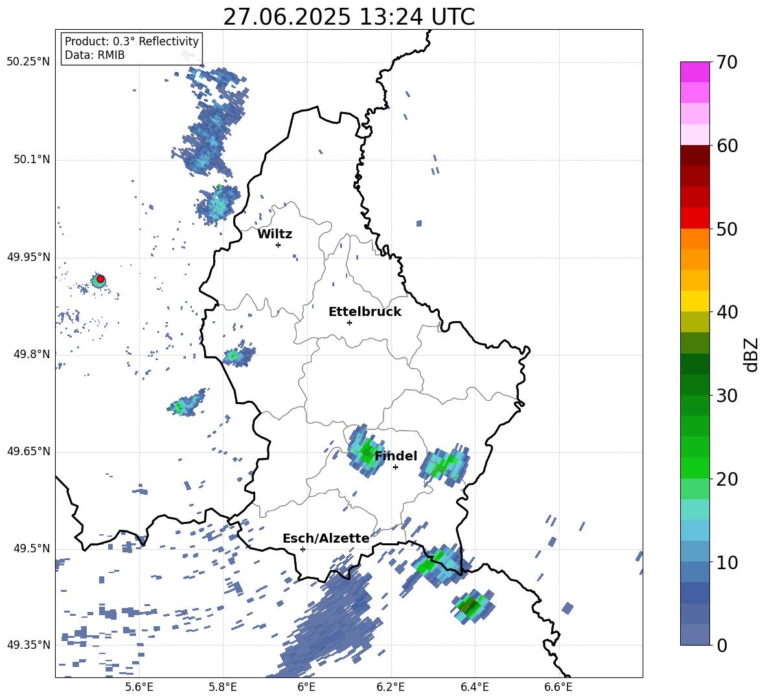Click the dark green echo core near 6.4°E

click(470, 606)
